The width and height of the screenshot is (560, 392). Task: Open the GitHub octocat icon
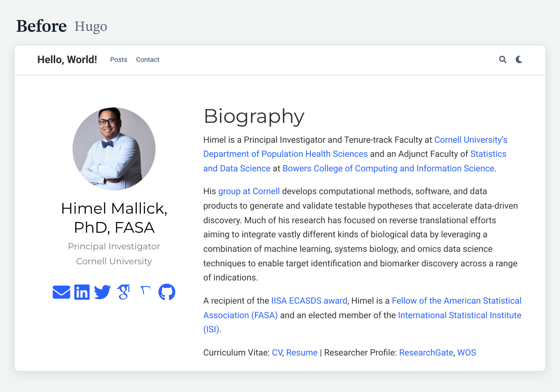coord(167,292)
